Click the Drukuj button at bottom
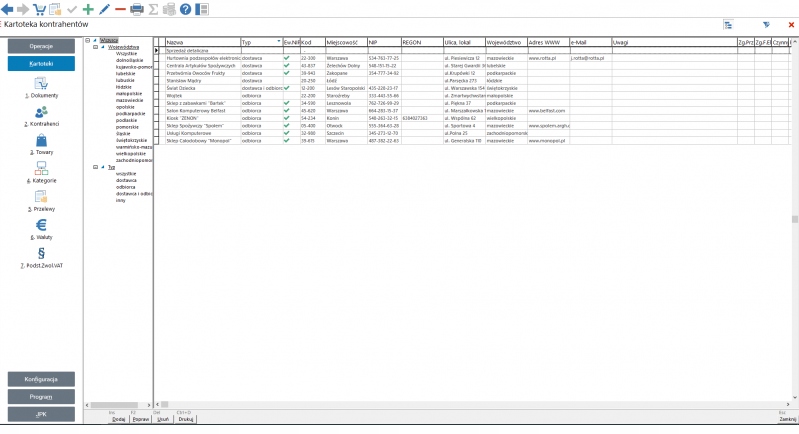The width and height of the screenshot is (799, 434). click(186, 419)
